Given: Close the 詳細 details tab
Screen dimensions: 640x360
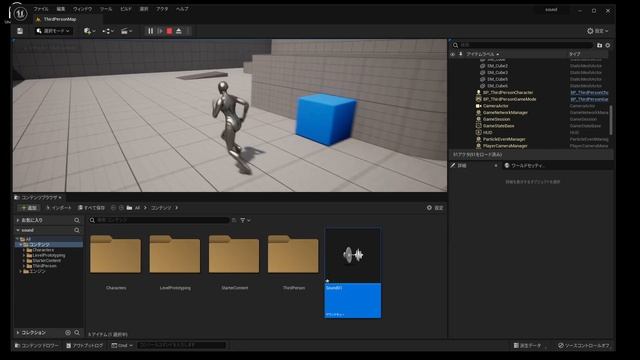Looking at the screenshot, I should pos(496,165).
